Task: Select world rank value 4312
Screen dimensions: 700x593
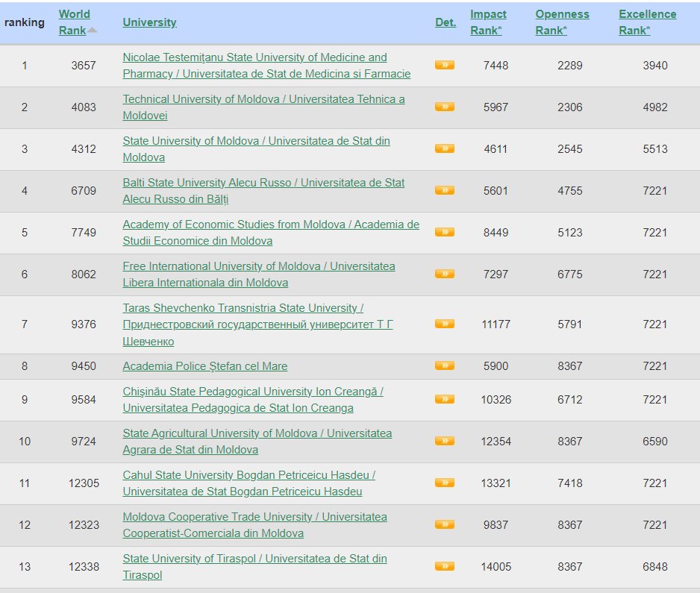Action: pos(84,149)
